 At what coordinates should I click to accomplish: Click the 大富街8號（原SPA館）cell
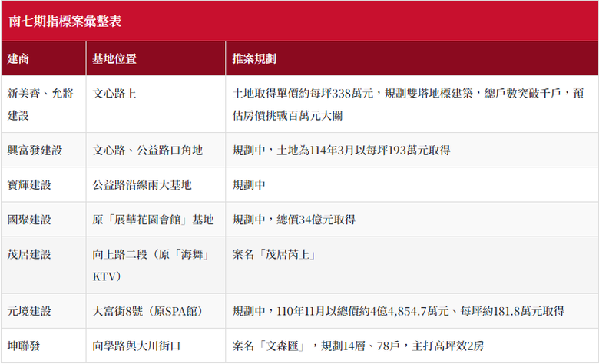(x=156, y=311)
